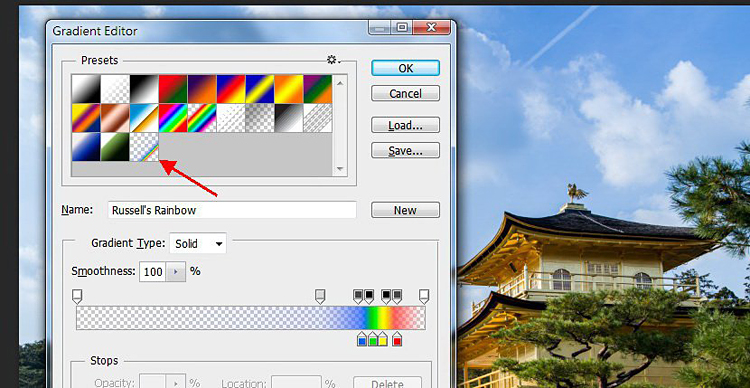The height and width of the screenshot is (388, 750).
Task: Choose the yellow, violet, orange, blue preset
Action: pos(86,118)
